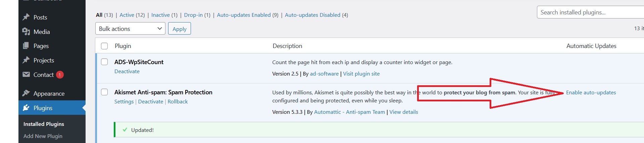This screenshot has height=143, width=644.
Task: Click the Akismet Rollback link
Action: (178, 101)
